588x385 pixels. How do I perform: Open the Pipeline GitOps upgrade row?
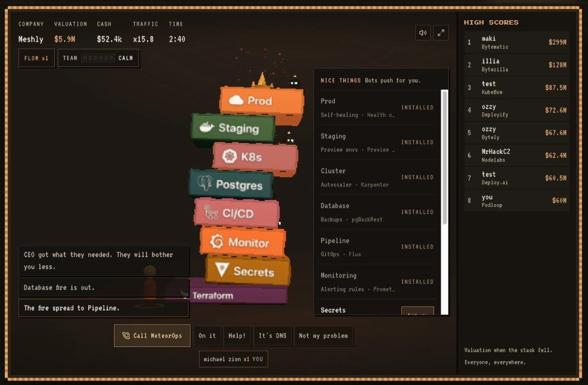(x=377, y=247)
